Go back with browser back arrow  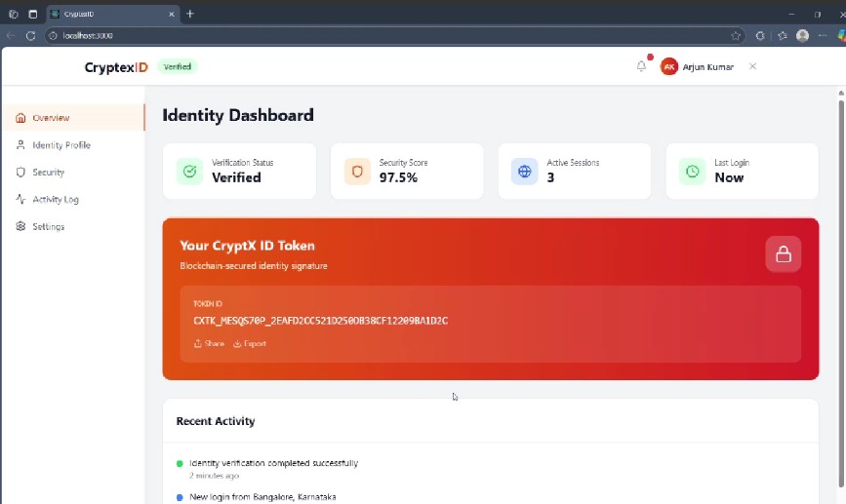[x=11, y=35]
